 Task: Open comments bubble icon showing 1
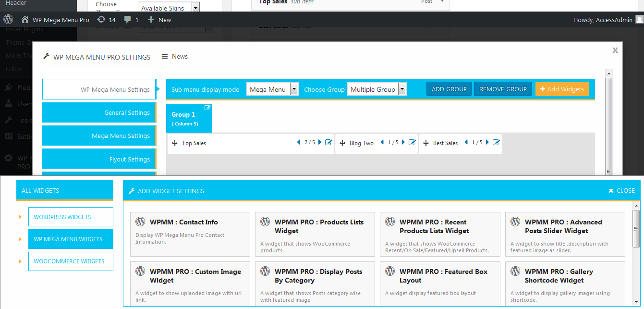tap(127, 20)
